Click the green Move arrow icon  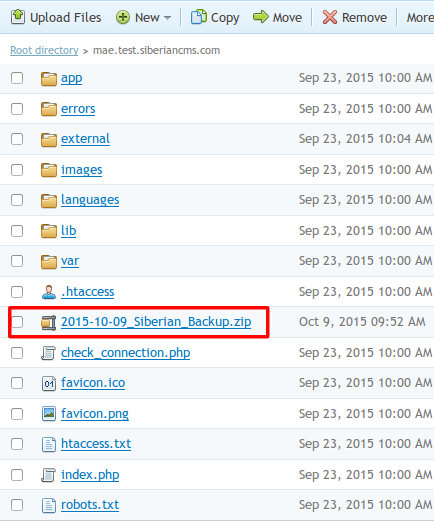[261, 16]
